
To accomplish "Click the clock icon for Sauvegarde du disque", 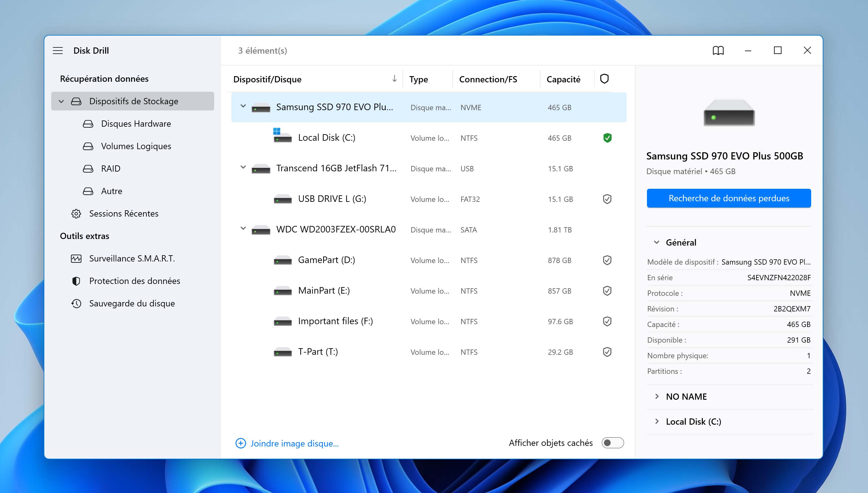I will pos(76,303).
